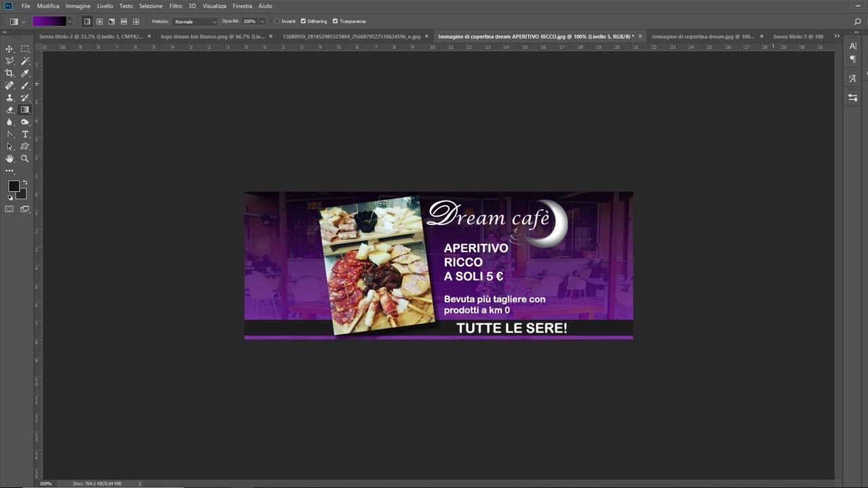Select the Clone Stamp tool
868x488 pixels.
tap(9, 98)
